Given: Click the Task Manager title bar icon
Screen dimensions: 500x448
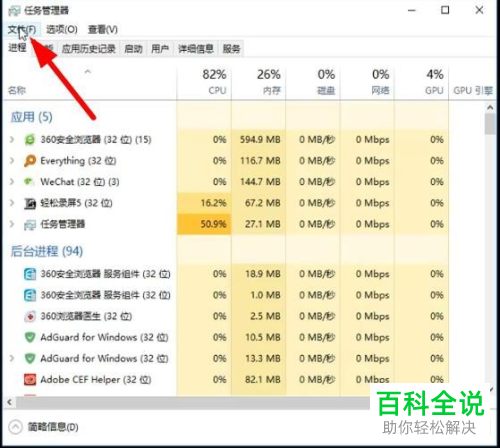Looking at the screenshot, I should 14,11.
